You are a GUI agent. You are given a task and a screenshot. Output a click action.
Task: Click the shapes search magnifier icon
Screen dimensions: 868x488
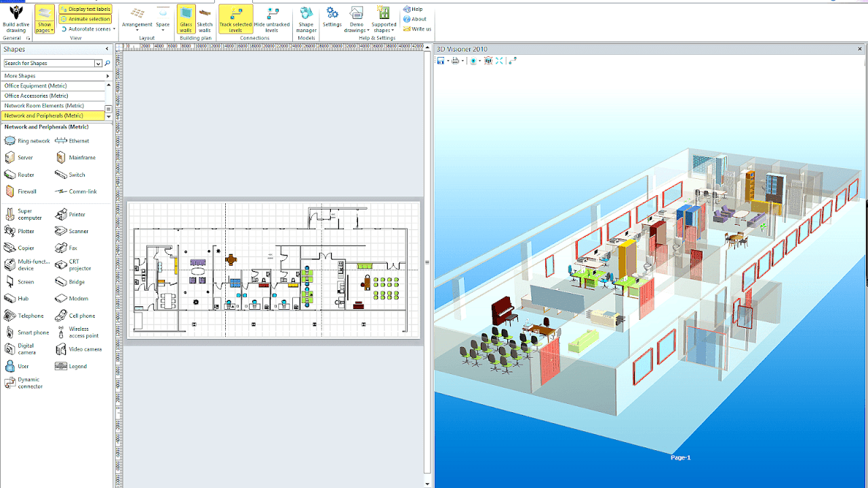(107, 63)
